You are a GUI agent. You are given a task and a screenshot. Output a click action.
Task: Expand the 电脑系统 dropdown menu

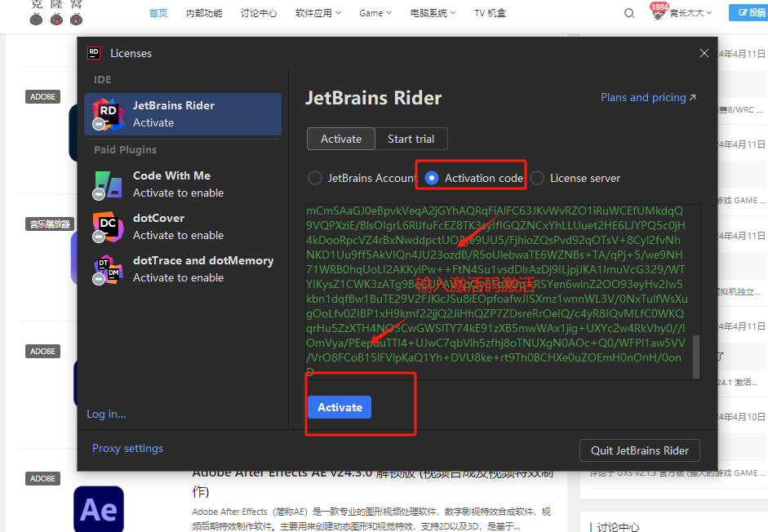click(433, 13)
